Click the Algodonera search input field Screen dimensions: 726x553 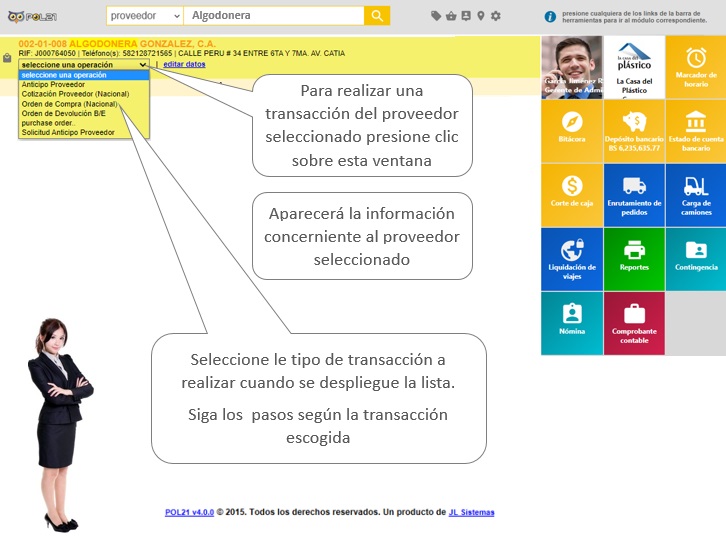click(274, 16)
